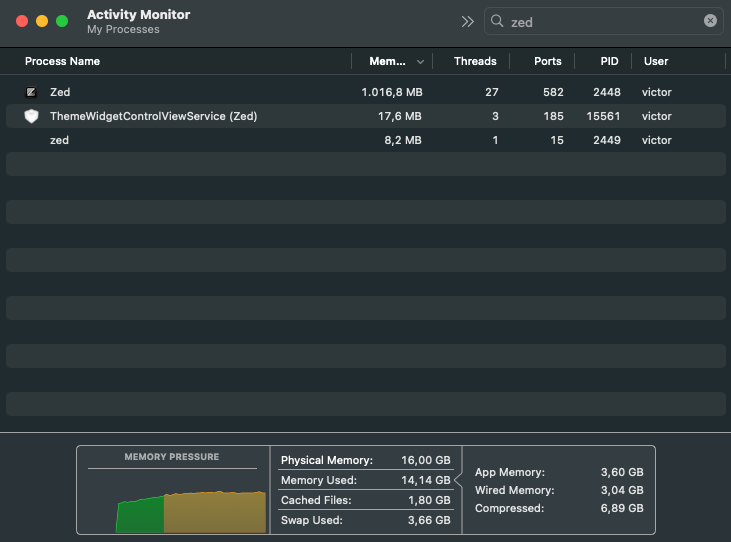
Task: Click the Memory Pressure graph
Action: click(x=191, y=511)
